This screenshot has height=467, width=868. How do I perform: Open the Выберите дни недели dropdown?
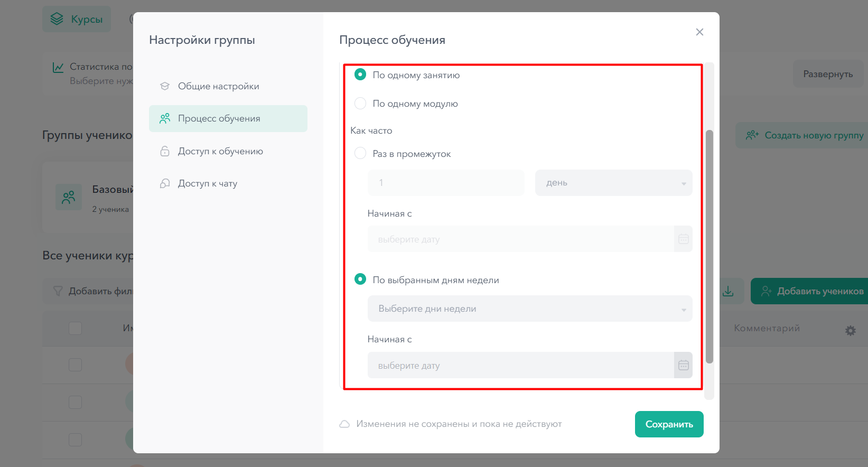[529, 309]
